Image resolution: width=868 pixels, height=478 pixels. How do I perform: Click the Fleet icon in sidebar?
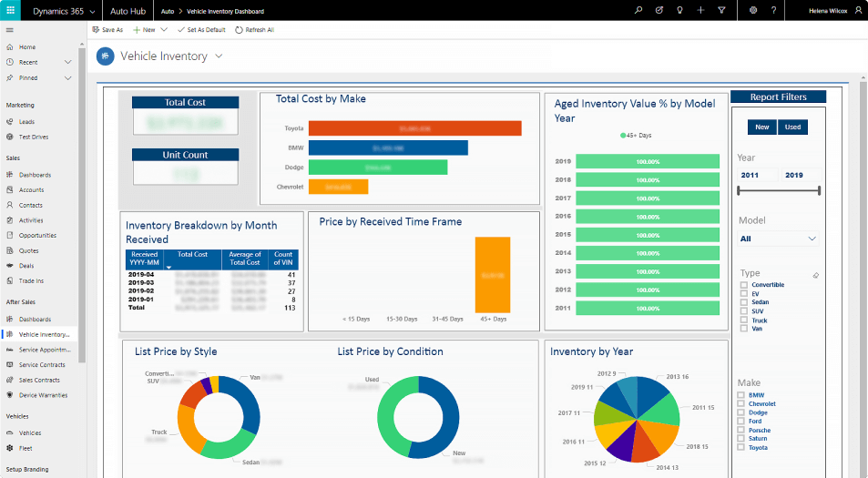(x=9, y=448)
